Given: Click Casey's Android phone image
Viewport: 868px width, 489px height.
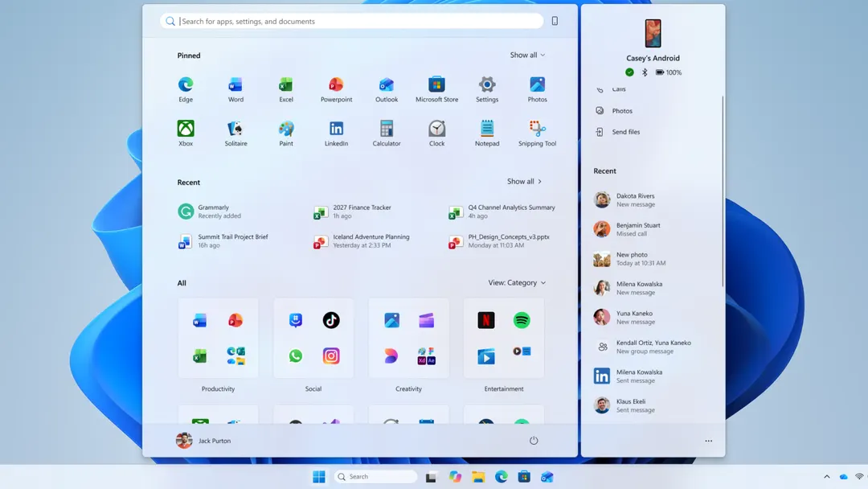Looking at the screenshot, I should (x=653, y=33).
